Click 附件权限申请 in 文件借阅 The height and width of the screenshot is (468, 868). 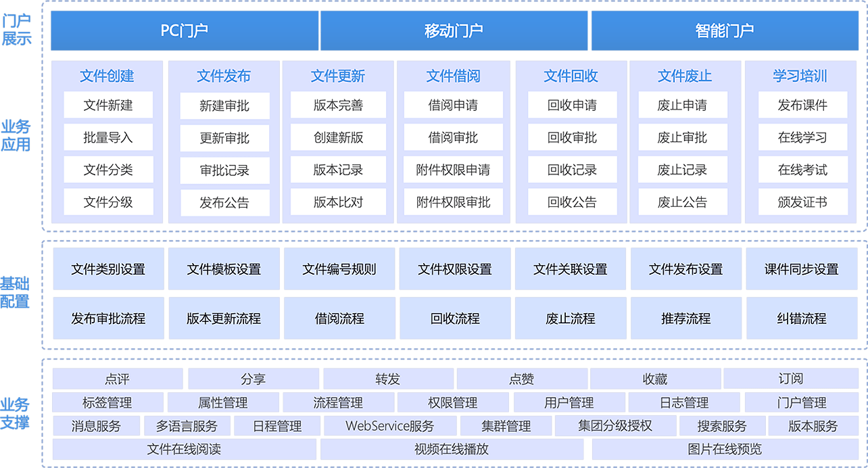[x=453, y=170]
